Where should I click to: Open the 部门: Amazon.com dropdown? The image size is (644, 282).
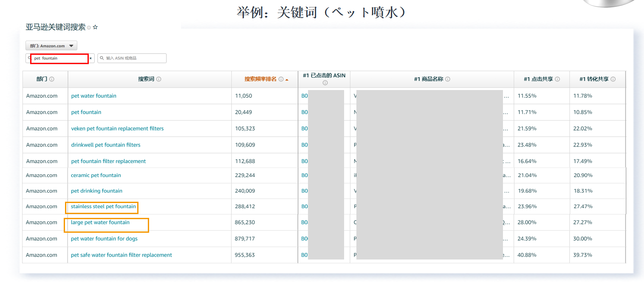tap(51, 45)
